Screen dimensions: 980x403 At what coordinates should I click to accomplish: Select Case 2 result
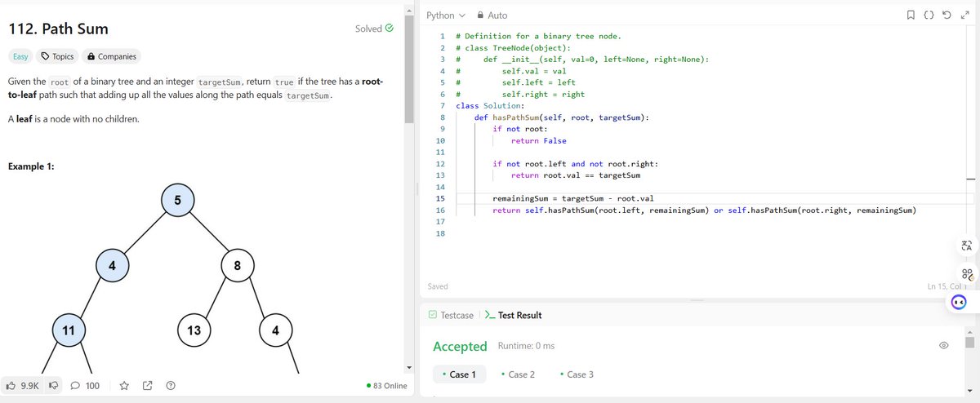point(518,374)
